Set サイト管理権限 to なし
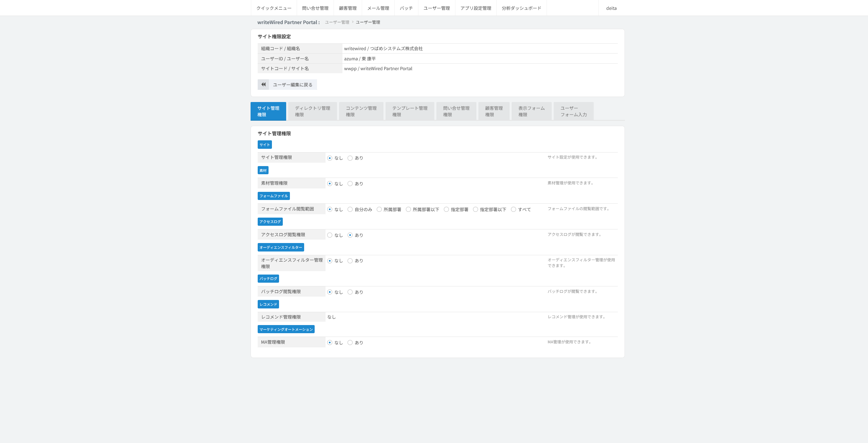Viewport: 868px width, 443px height. pos(330,158)
